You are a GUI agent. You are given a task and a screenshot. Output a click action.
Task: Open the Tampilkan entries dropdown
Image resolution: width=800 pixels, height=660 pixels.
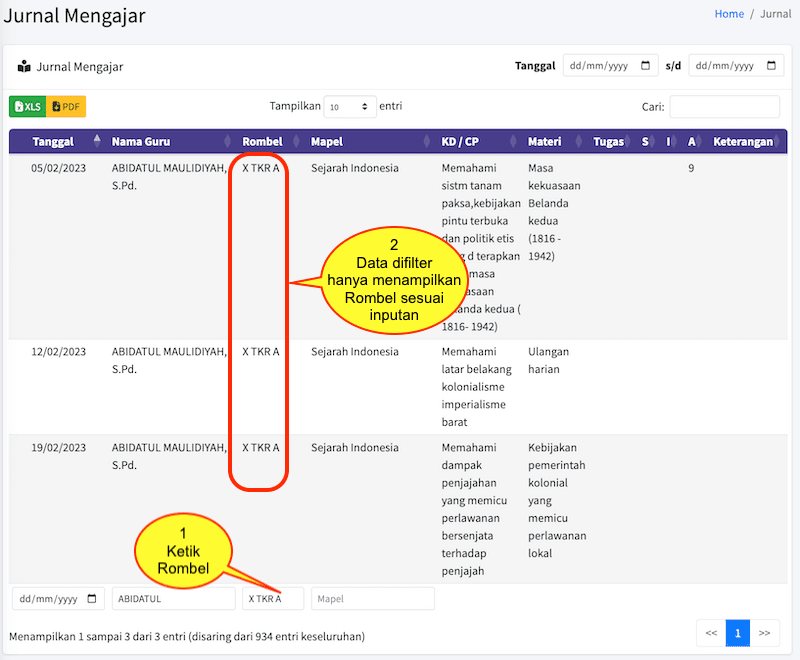[349, 107]
